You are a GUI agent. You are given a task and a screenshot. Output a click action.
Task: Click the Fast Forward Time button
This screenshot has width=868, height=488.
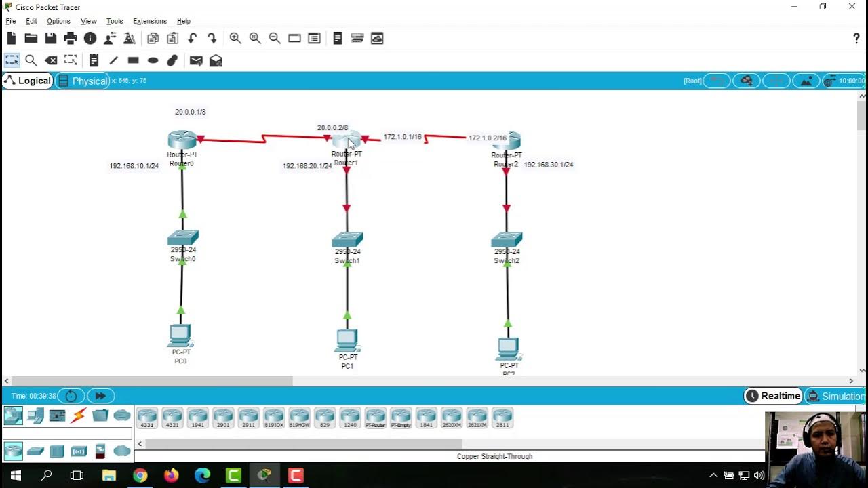point(100,396)
